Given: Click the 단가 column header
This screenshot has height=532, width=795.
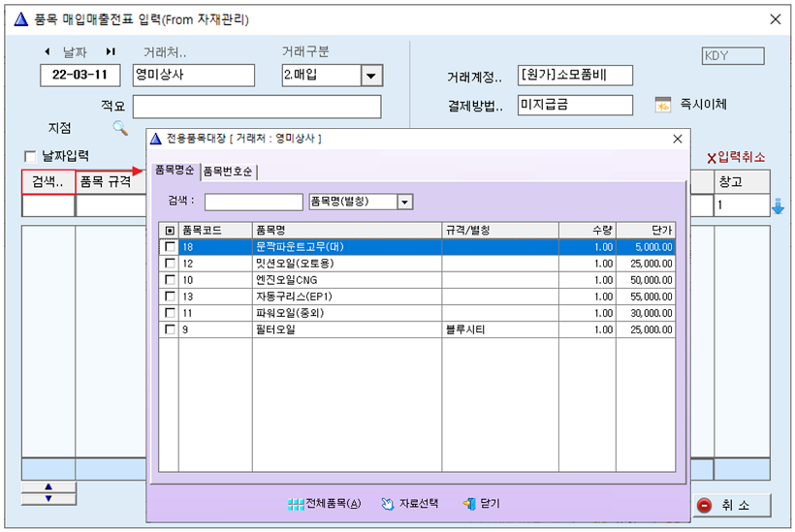Looking at the screenshot, I should (646, 231).
